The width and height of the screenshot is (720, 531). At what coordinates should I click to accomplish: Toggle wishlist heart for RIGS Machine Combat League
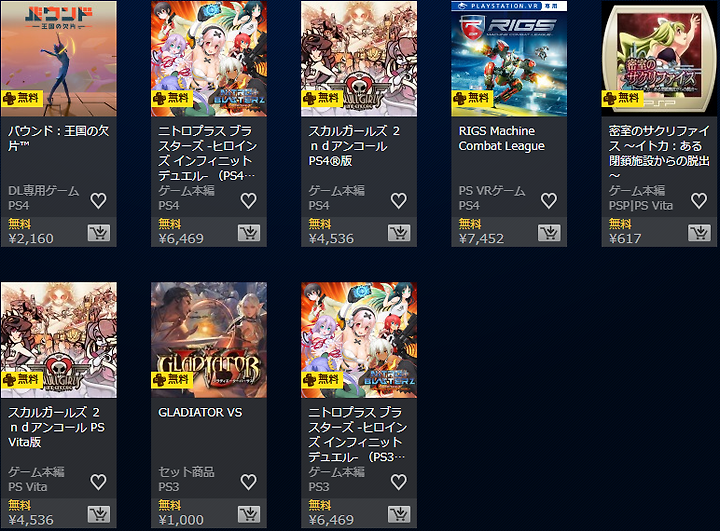pyautogui.click(x=549, y=201)
